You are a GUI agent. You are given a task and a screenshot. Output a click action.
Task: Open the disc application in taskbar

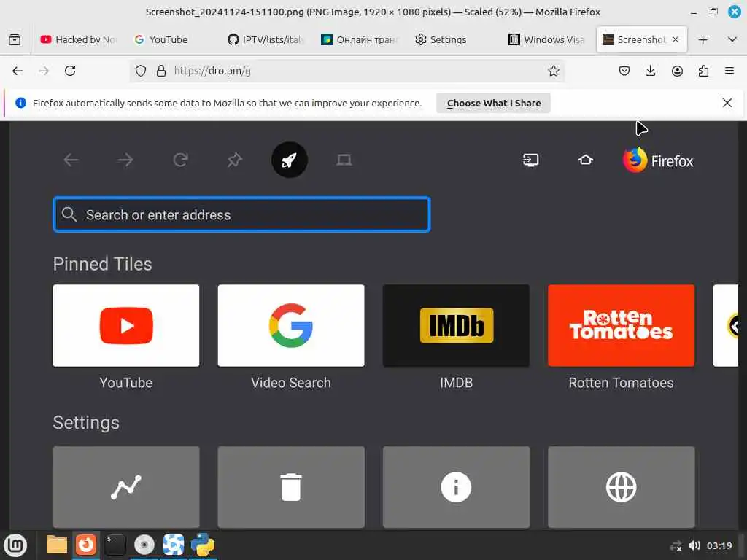(x=144, y=545)
